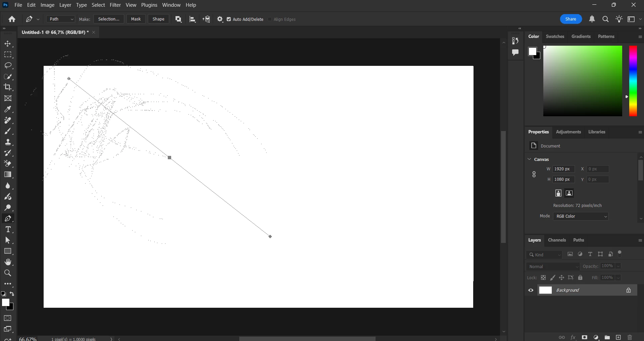
Task: Open the Opacity dropdown arrow
Action: tap(618, 266)
